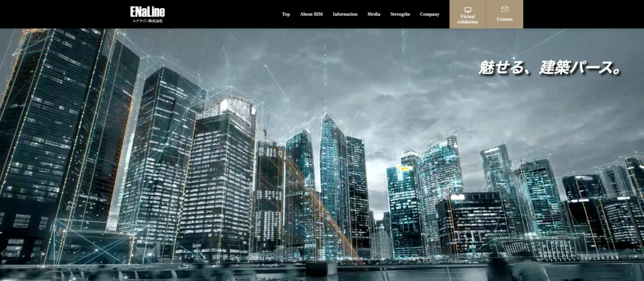Select Information in the navigation bar

345,14
